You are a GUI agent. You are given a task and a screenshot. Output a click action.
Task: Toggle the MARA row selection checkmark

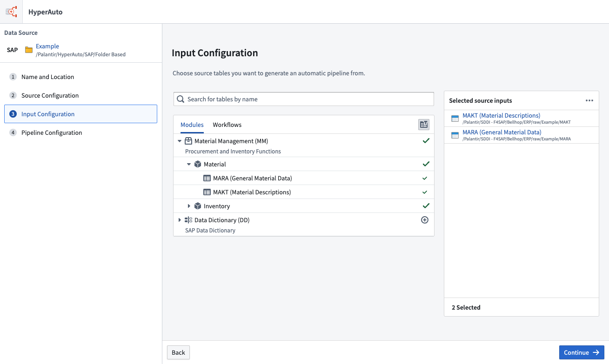click(425, 178)
